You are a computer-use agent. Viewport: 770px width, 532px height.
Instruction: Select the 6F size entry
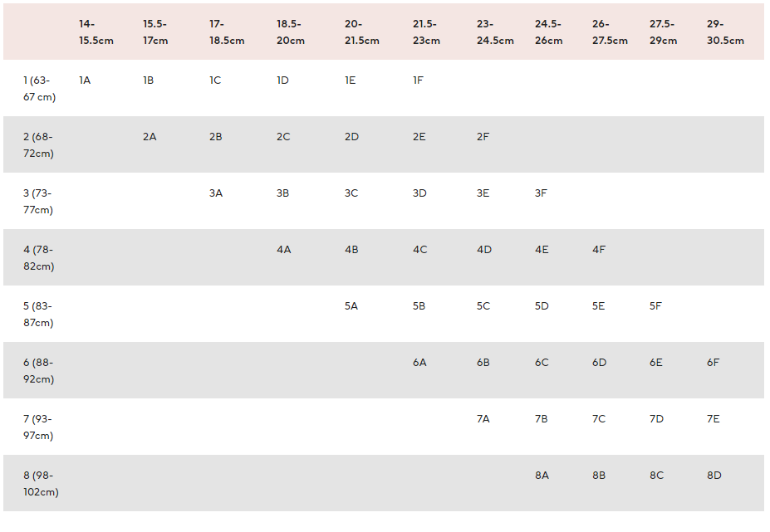[713, 363]
